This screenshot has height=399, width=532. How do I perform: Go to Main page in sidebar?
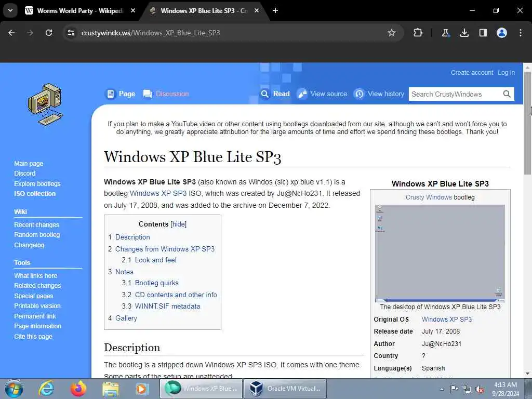[29, 164]
